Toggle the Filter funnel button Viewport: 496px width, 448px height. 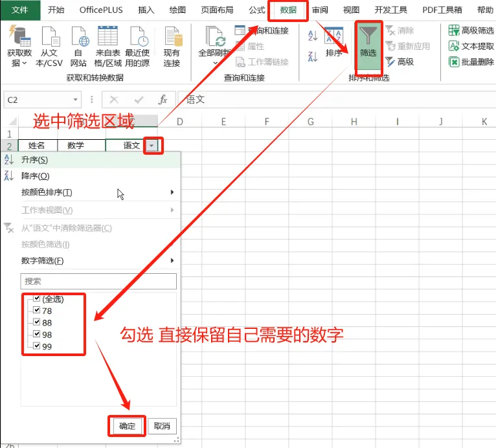(368, 46)
